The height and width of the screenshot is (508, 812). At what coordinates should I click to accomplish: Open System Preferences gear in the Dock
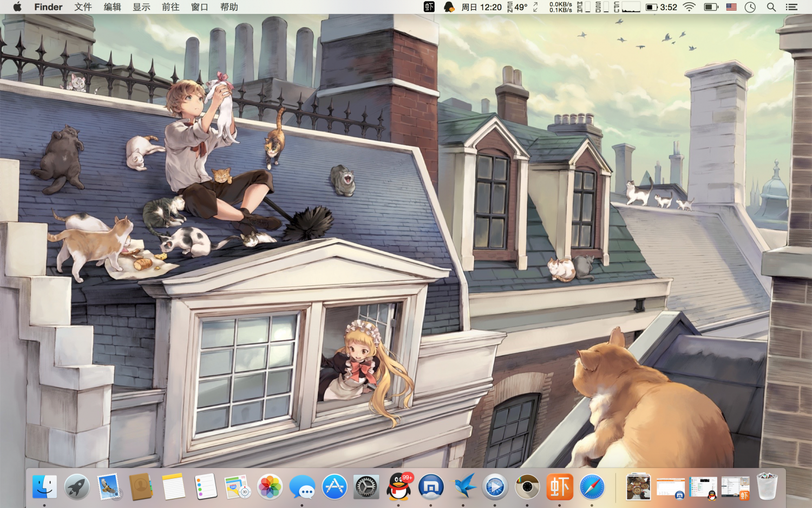coord(366,486)
